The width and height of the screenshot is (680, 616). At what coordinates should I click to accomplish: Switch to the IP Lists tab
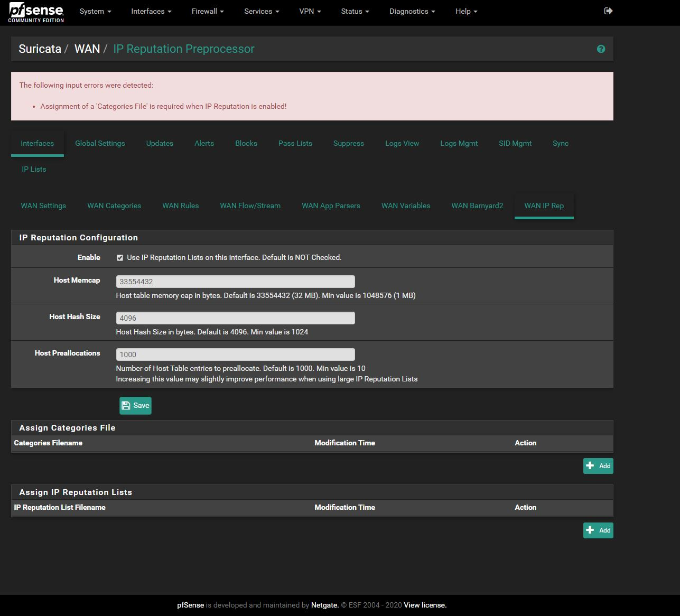click(x=34, y=169)
